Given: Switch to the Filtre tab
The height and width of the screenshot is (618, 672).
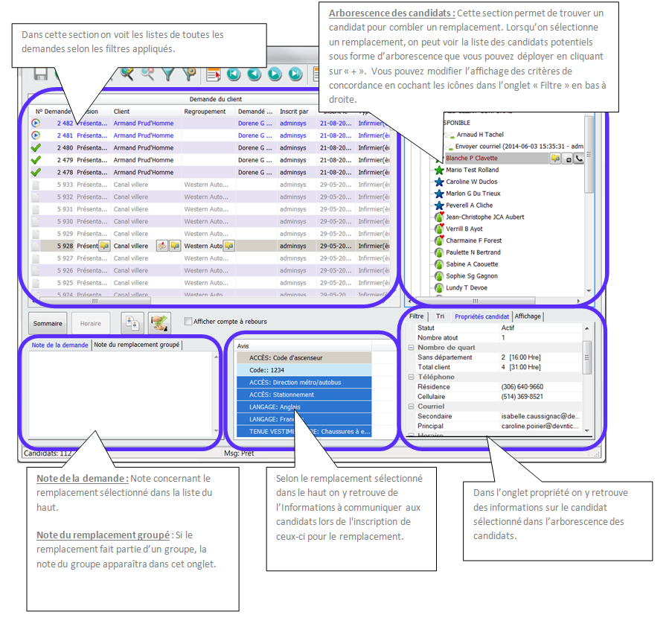Looking at the screenshot, I should (416, 316).
